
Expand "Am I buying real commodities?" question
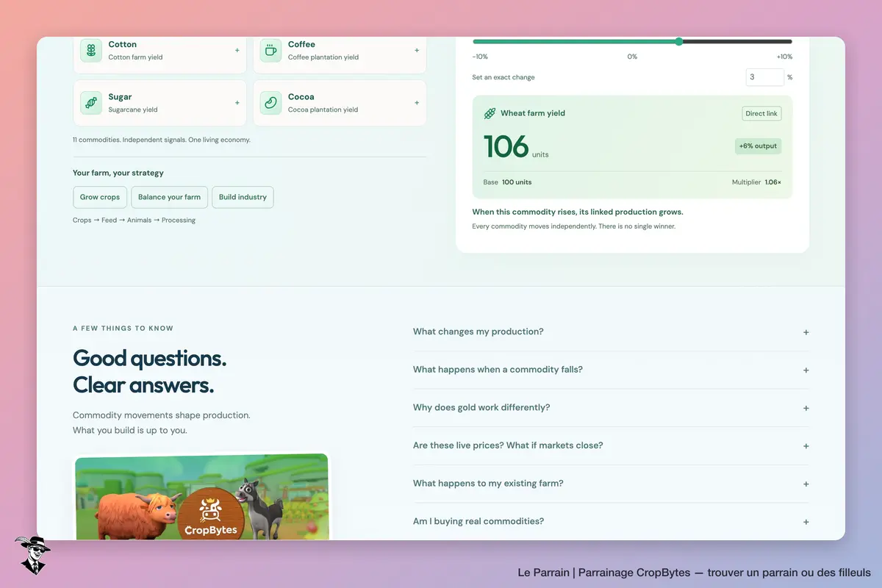[611, 522]
